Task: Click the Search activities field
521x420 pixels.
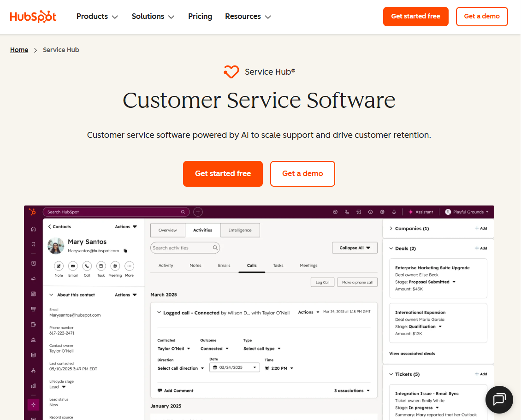Action: click(x=185, y=248)
